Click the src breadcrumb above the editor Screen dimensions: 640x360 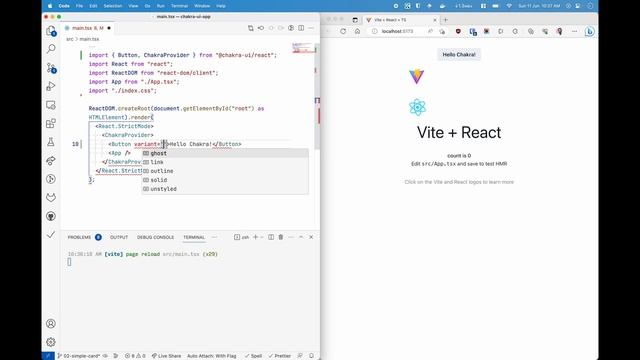pyautogui.click(x=70, y=39)
